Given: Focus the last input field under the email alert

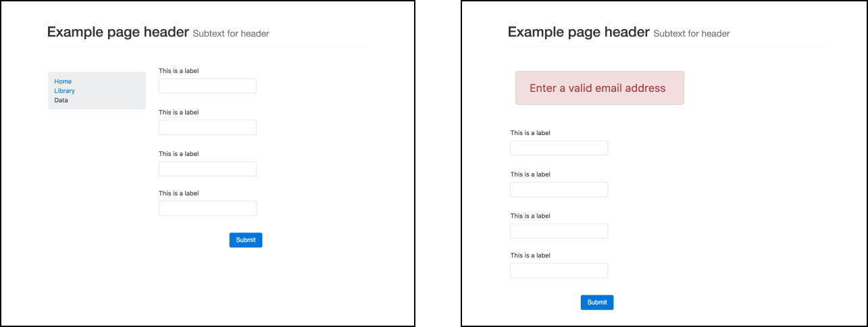Looking at the screenshot, I should (x=559, y=270).
